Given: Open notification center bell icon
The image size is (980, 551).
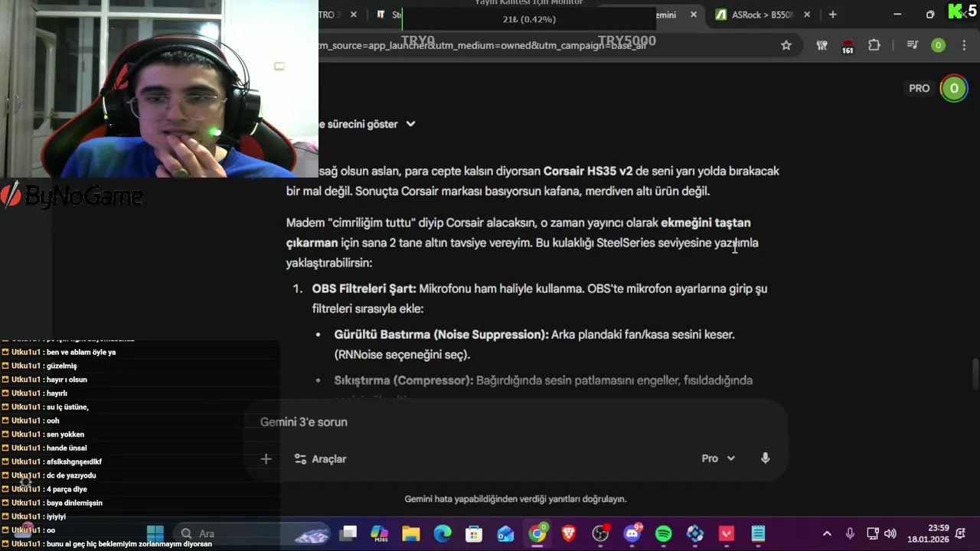Looking at the screenshot, I should pyautogui.click(x=961, y=533).
